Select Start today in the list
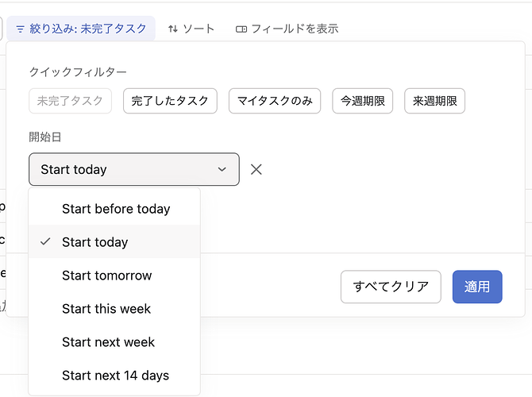Screen dimensions: 532x397 94,242
